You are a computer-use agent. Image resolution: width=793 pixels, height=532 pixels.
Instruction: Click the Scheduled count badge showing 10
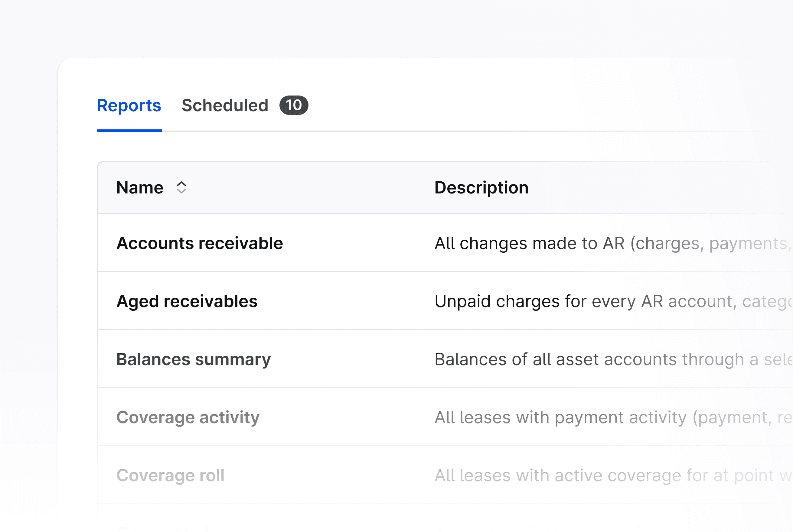tap(294, 105)
